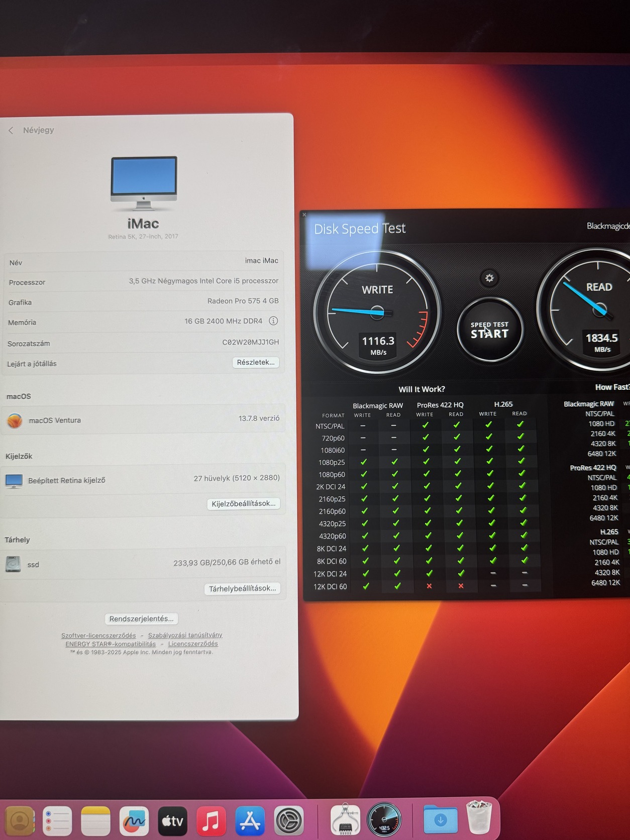Open Tárhelybeállítások storage settings
The height and width of the screenshot is (840, 630).
(243, 588)
